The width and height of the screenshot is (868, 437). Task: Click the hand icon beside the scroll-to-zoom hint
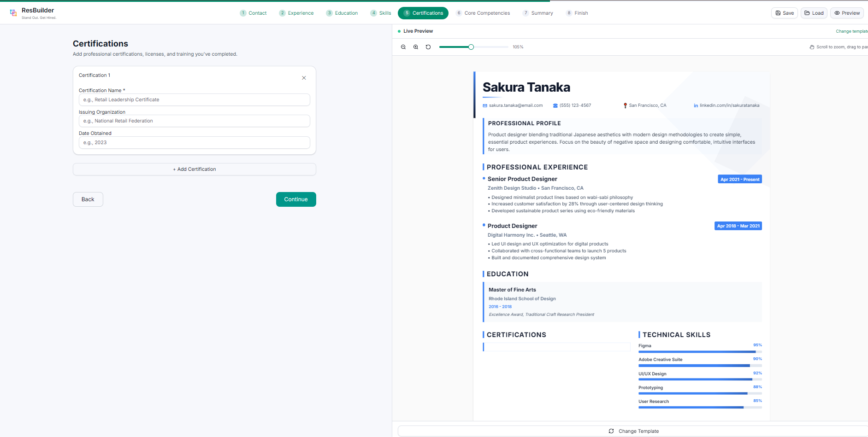812,47
